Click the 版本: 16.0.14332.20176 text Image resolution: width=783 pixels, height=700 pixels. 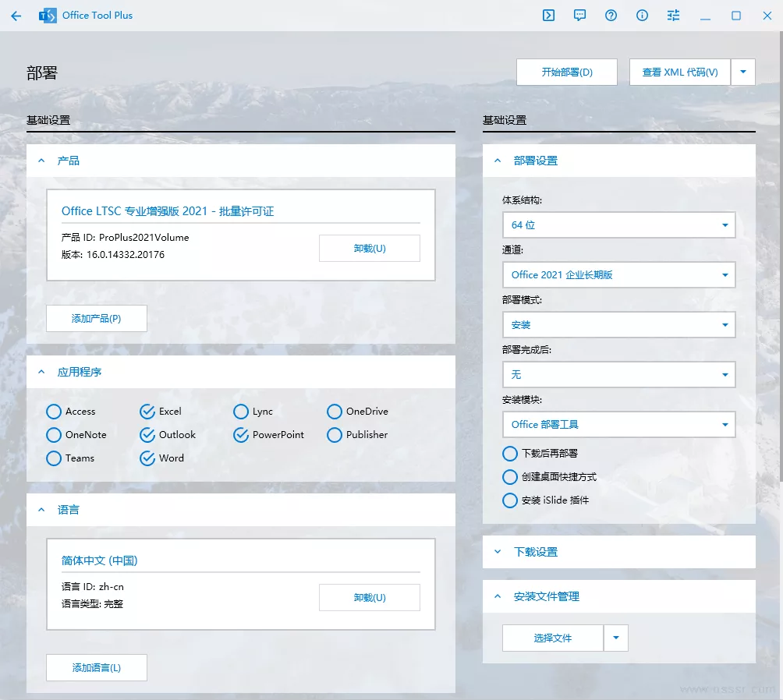(x=113, y=255)
